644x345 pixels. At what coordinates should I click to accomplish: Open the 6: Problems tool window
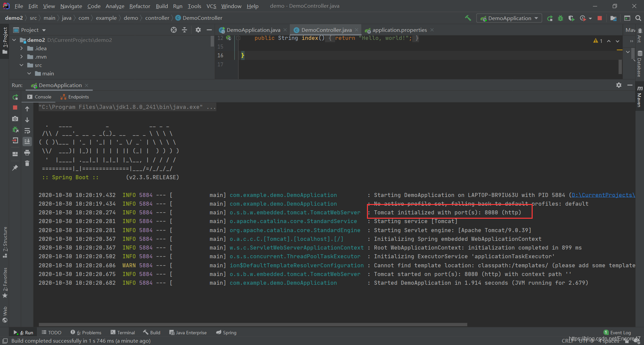[x=86, y=332]
